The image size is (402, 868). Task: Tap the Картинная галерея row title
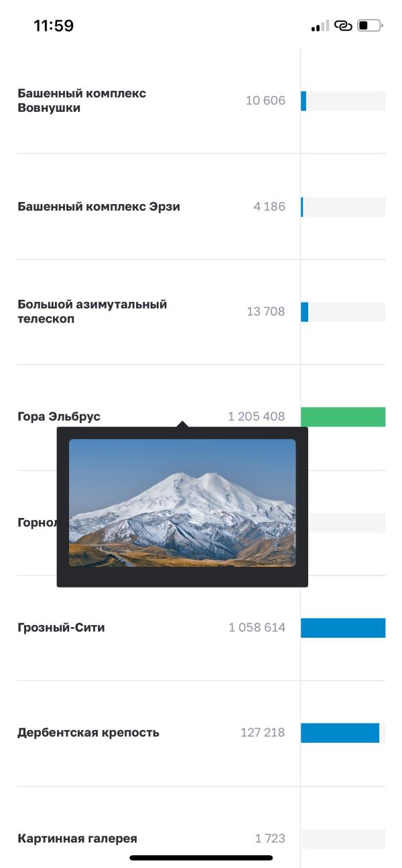click(x=77, y=839)
